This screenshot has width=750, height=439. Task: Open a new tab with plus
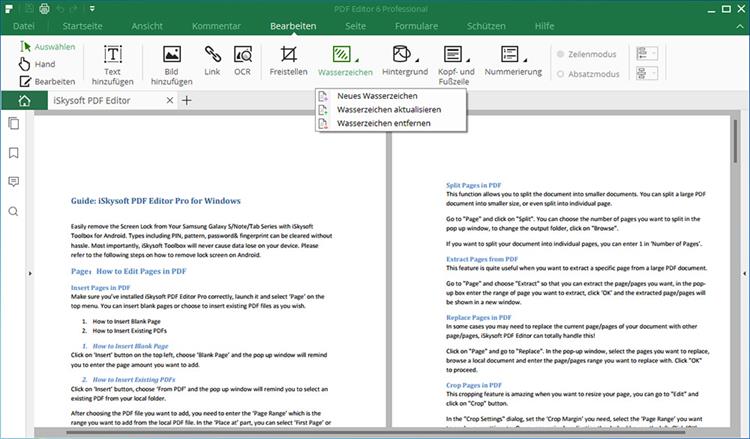click(x=187, y=100)
